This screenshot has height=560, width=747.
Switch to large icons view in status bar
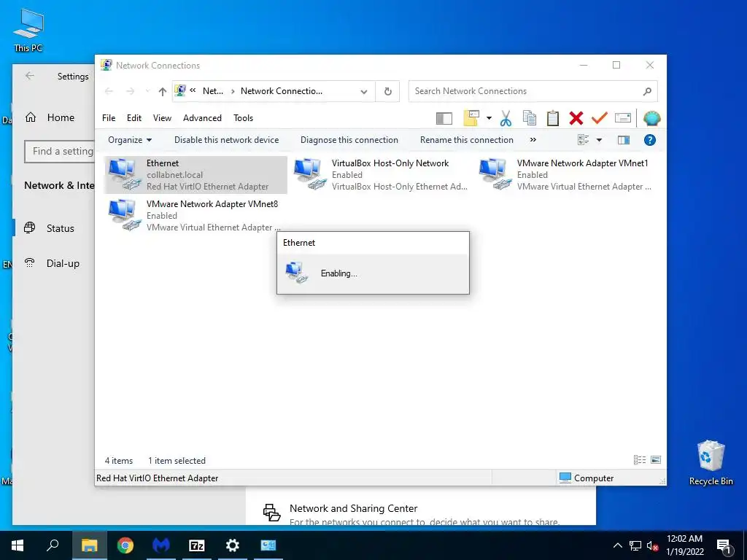point(656,460)
